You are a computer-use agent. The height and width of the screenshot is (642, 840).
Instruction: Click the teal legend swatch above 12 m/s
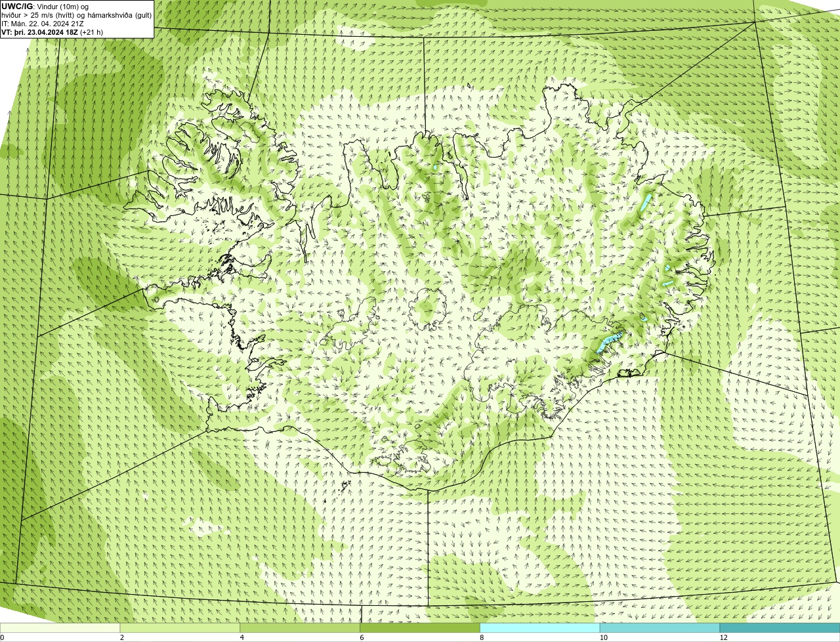[x=780, y=628]
